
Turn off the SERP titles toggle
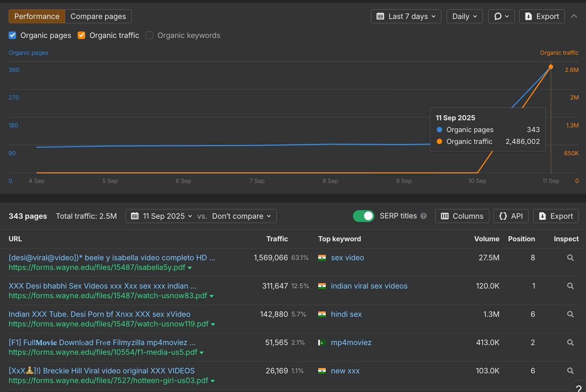pyautogui.click(x=364, y=216)
